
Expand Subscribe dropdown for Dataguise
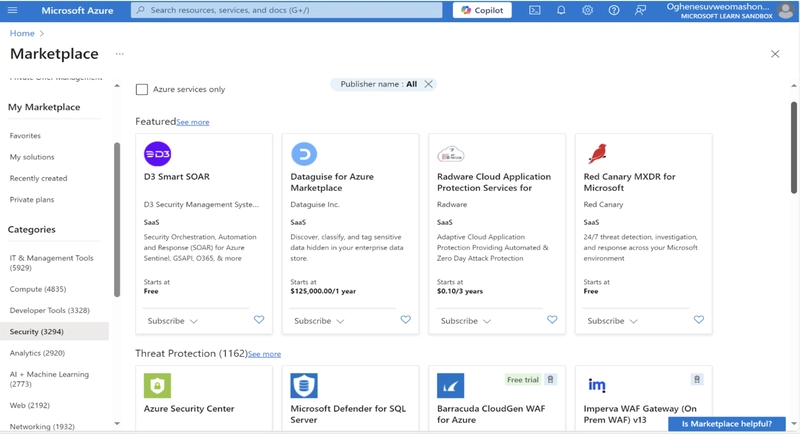(319, 321)
